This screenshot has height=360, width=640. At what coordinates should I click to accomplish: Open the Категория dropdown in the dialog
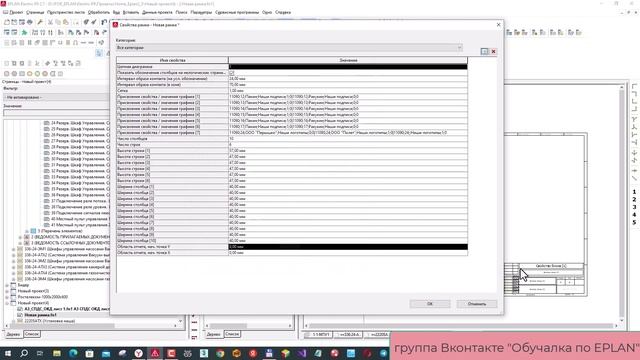[289, 48]
